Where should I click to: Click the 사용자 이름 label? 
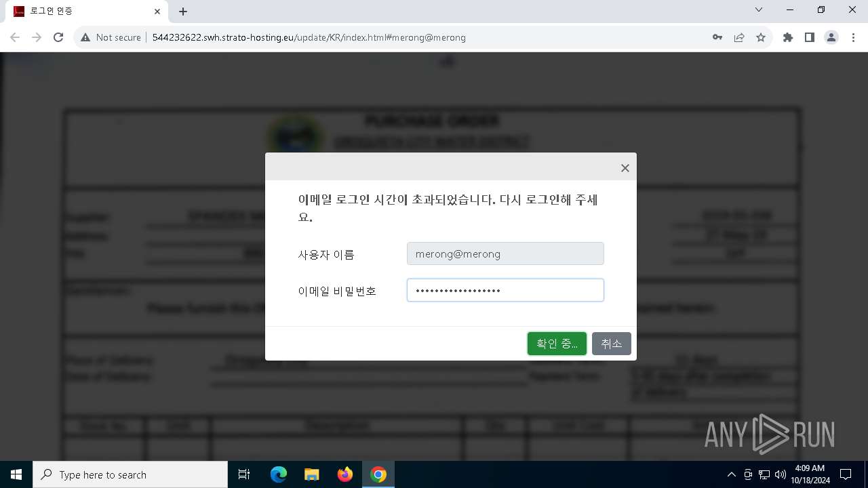(x=326, y=255)
